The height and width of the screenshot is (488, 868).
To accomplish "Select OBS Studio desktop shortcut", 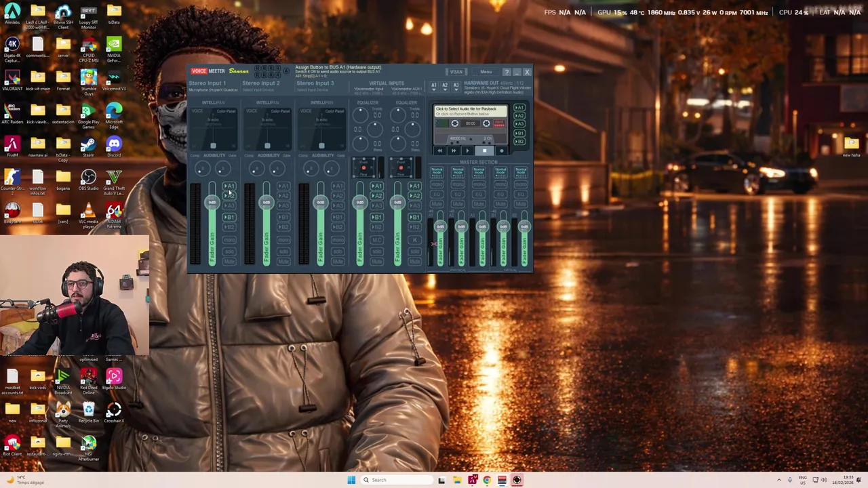I will click(x=88, y=180).
